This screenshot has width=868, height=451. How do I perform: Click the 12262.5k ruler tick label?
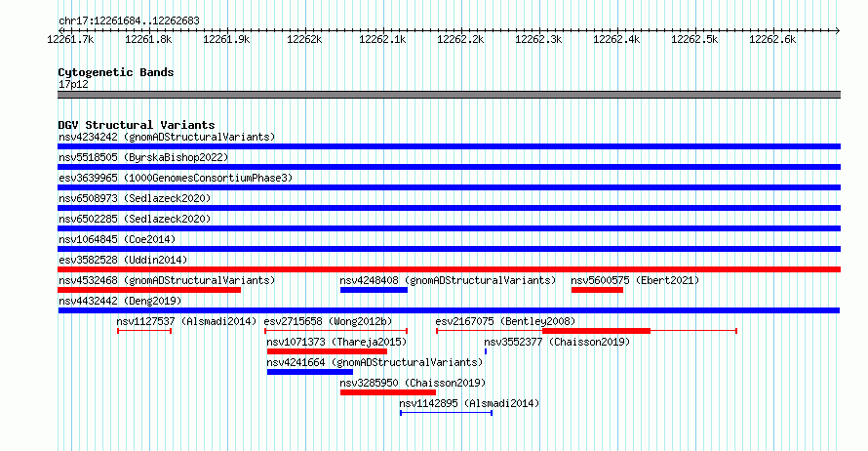click(x=694, y=39)
